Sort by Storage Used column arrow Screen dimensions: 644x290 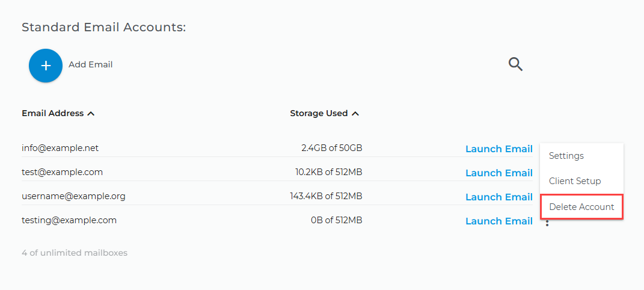click(355, 113)
